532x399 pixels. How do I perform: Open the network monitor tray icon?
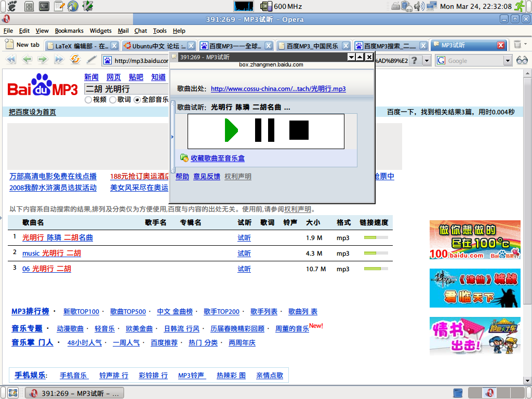point(432,6)
